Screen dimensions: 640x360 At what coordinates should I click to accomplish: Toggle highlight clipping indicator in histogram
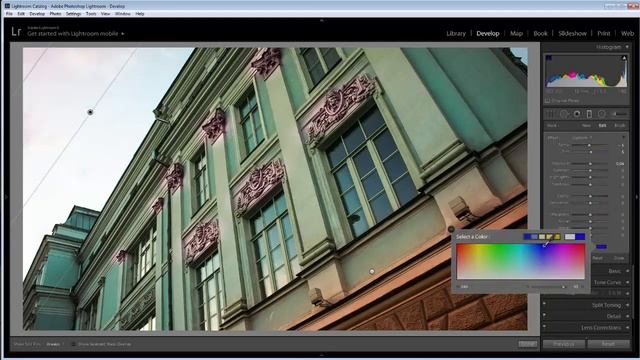pyautogui.click(x=624, y=58)
